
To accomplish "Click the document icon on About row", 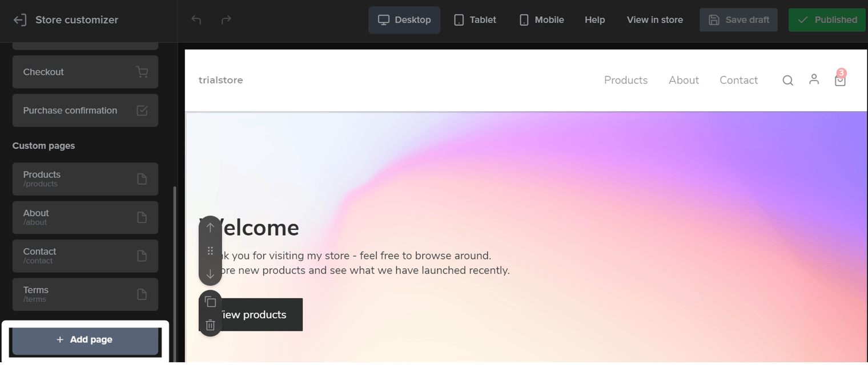I will 142,217.
